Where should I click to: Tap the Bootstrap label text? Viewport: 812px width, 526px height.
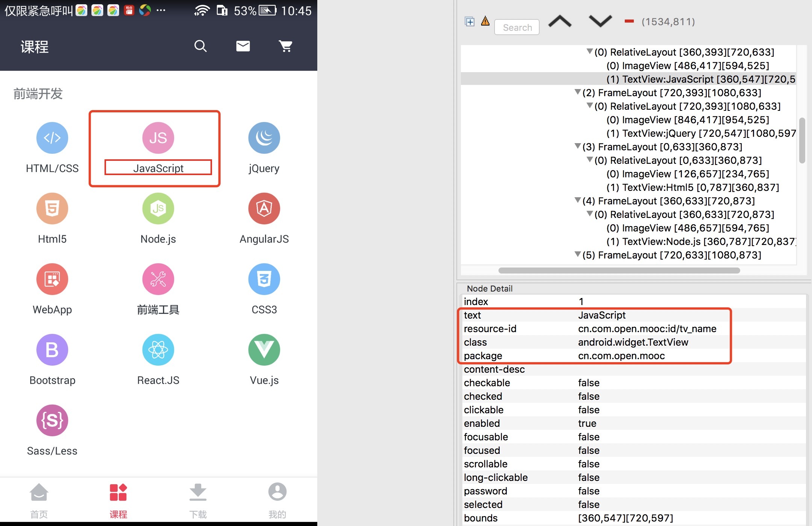coord(52,380)
